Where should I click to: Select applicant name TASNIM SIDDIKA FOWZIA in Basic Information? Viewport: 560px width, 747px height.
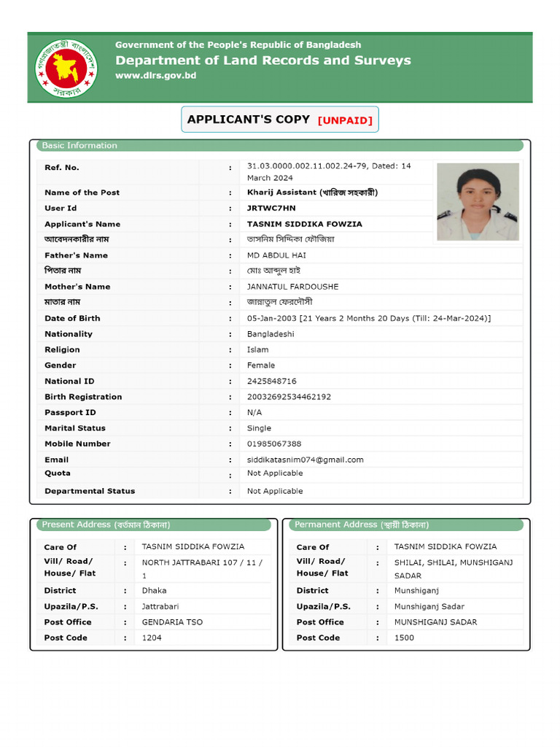click(x=305, y=224)
